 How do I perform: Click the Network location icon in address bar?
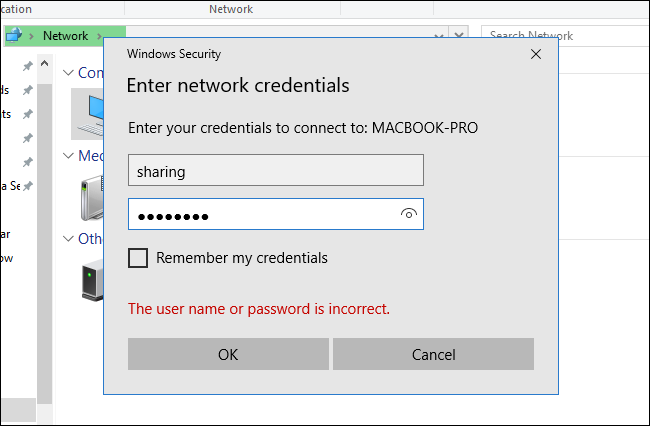(13, 35)
